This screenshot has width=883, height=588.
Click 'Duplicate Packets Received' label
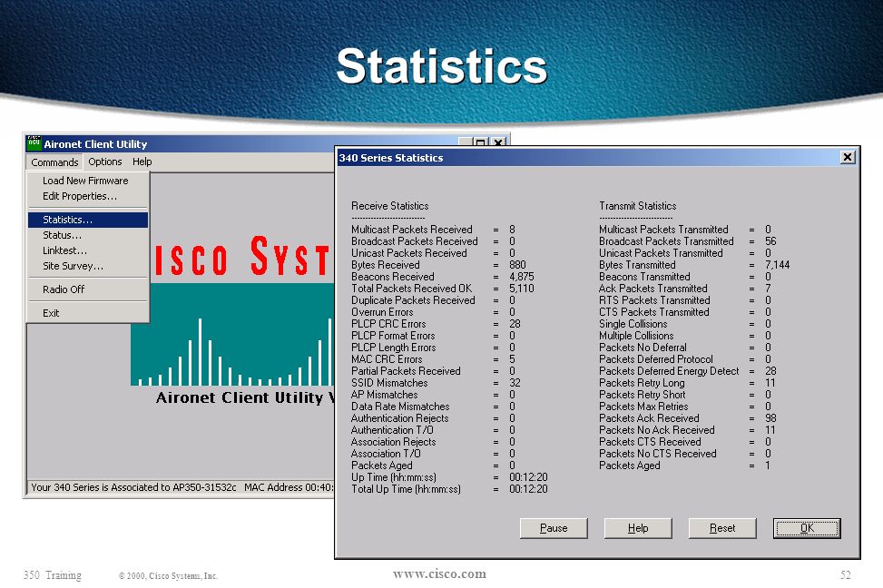[x=413, y=300]
